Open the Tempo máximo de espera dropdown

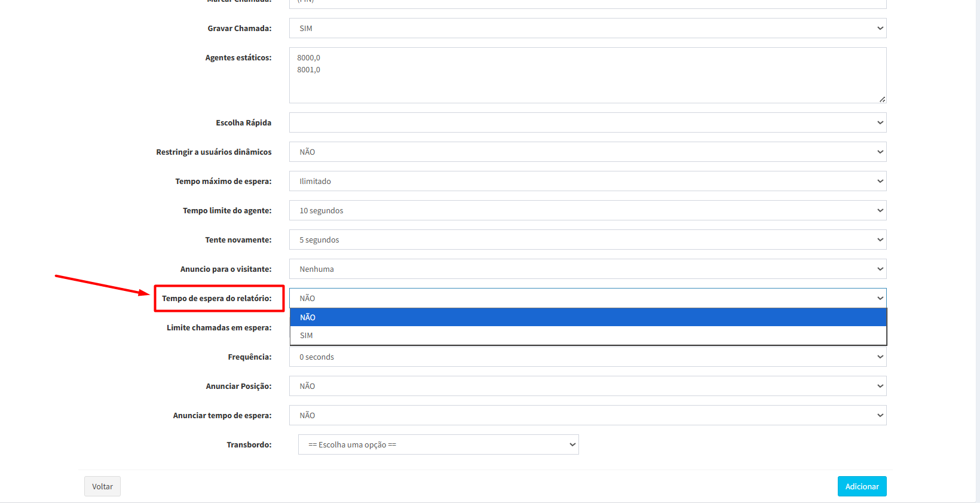(587, 181)
